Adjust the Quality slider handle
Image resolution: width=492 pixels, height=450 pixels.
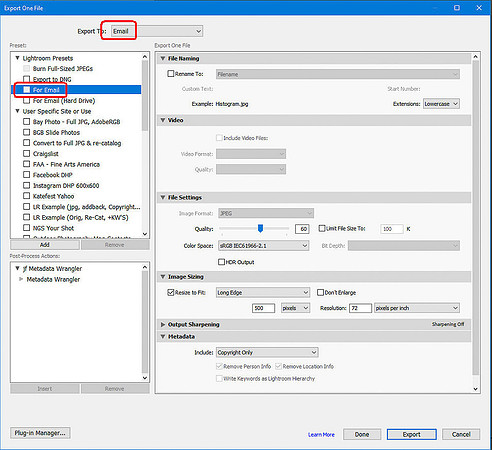[260, 228]
